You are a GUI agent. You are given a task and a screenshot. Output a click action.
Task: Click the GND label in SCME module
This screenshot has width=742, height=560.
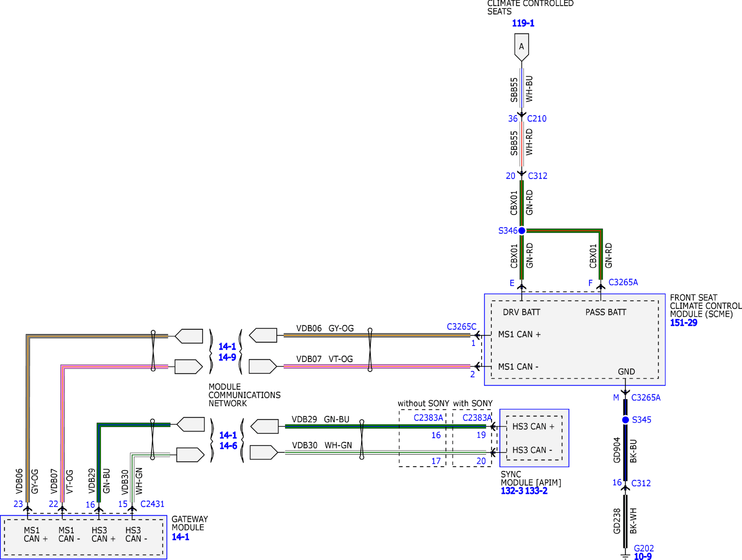pyautogui.click(x=626, y=372)
